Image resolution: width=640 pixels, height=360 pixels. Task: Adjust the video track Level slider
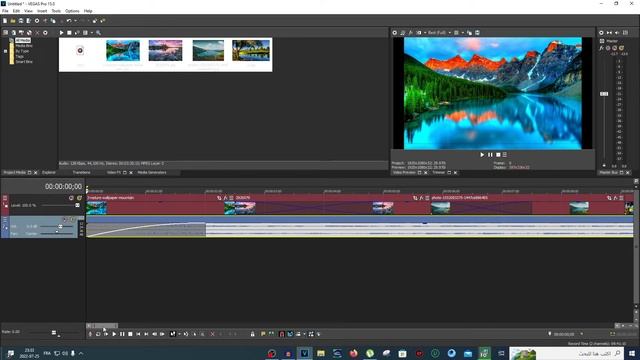click(x=77, y=205)
